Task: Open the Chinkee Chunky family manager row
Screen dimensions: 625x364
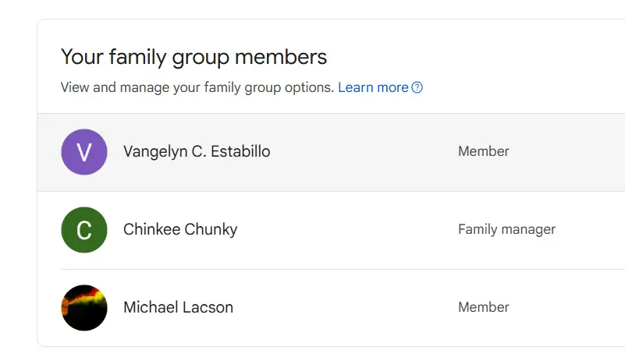Action: [331, 230]
